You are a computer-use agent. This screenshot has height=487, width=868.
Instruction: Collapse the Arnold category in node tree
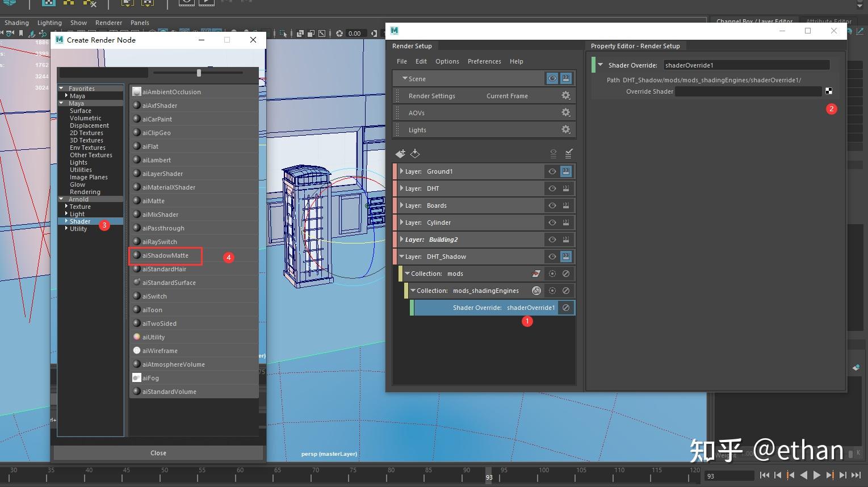(x=61, y=199)
